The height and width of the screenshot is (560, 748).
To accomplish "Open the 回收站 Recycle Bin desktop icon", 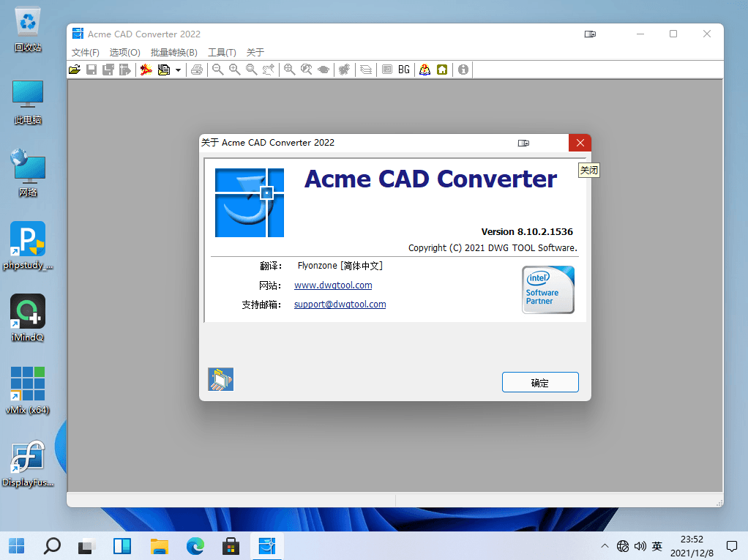I will click(28, 29).
